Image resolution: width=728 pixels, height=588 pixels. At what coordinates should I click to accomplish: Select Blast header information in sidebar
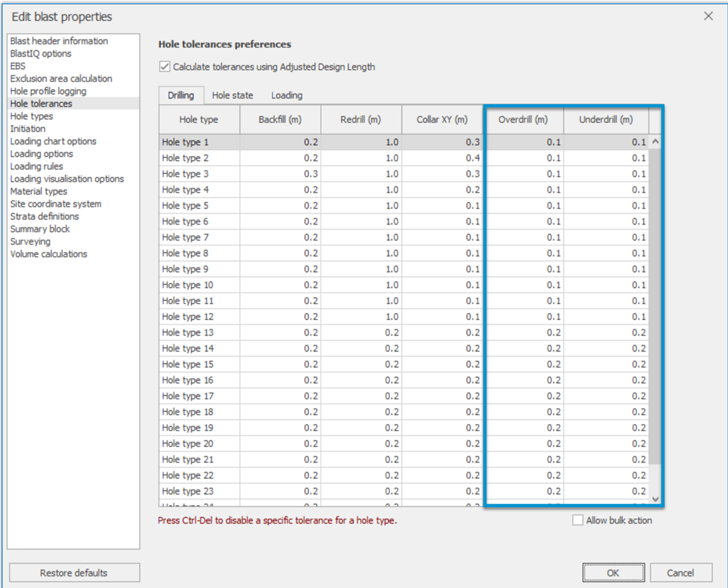point(73,41)
